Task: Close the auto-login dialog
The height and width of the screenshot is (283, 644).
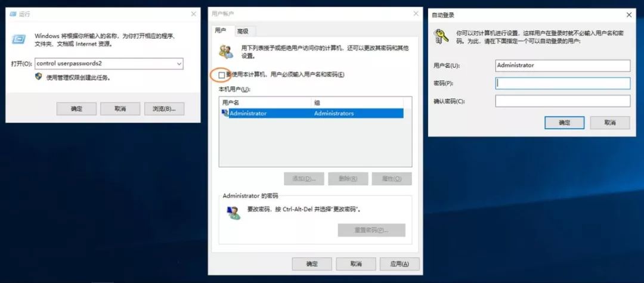Action: pos(629,15)
